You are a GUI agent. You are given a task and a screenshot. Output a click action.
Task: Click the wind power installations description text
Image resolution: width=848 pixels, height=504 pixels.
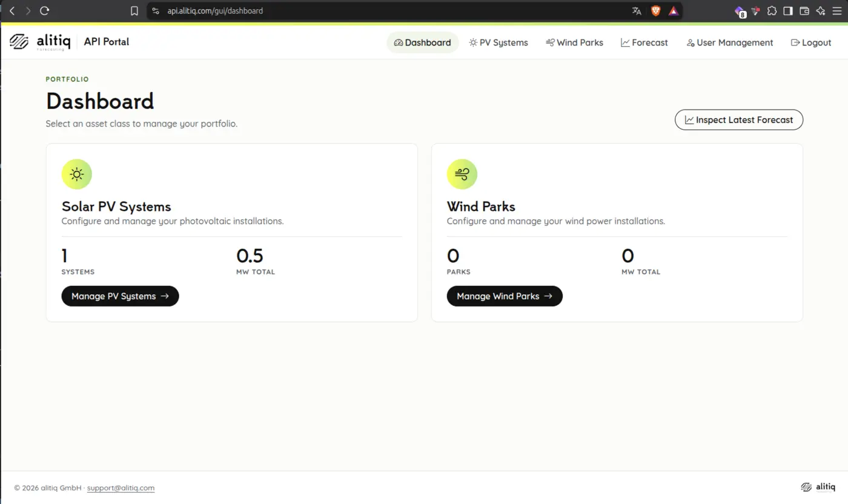556,221
